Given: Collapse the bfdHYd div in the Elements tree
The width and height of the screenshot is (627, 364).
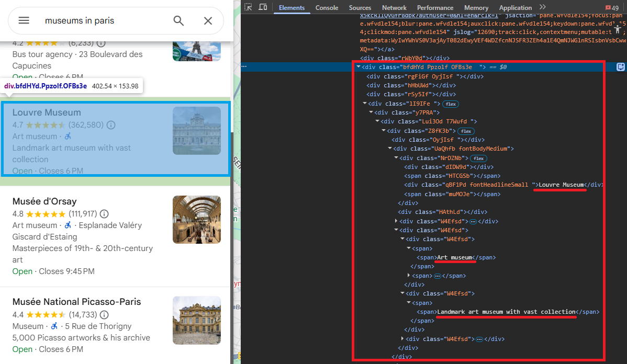Looking at the screenshot, I should (359, 66).
